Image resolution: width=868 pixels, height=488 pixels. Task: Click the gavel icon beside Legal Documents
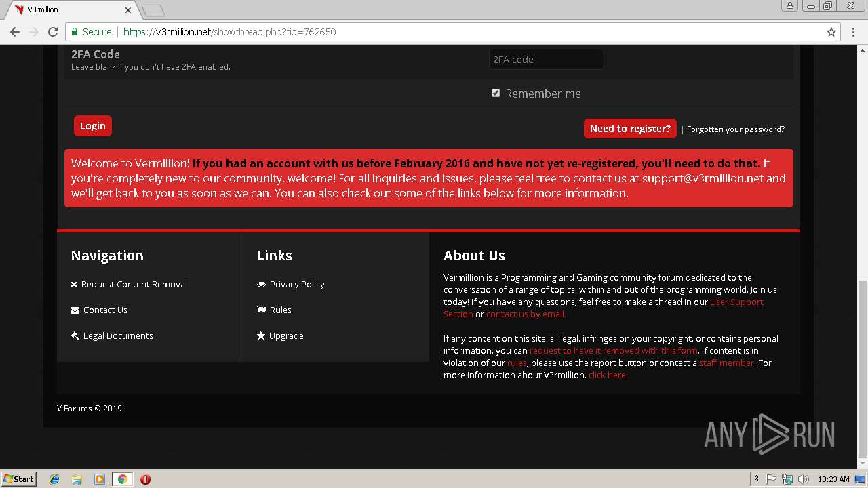(x=75, y=336)
